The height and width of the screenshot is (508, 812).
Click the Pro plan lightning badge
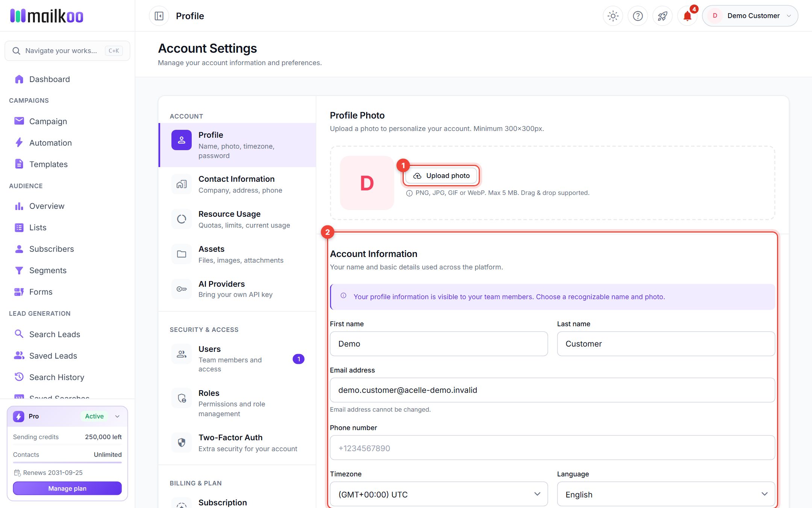click(x=19, y=416)
